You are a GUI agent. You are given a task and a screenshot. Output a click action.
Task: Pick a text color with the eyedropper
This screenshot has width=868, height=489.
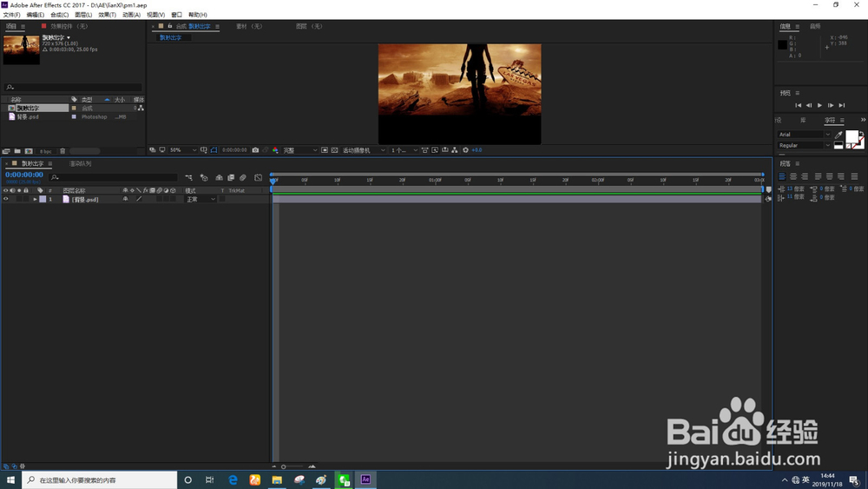click(x=838, y=135)
